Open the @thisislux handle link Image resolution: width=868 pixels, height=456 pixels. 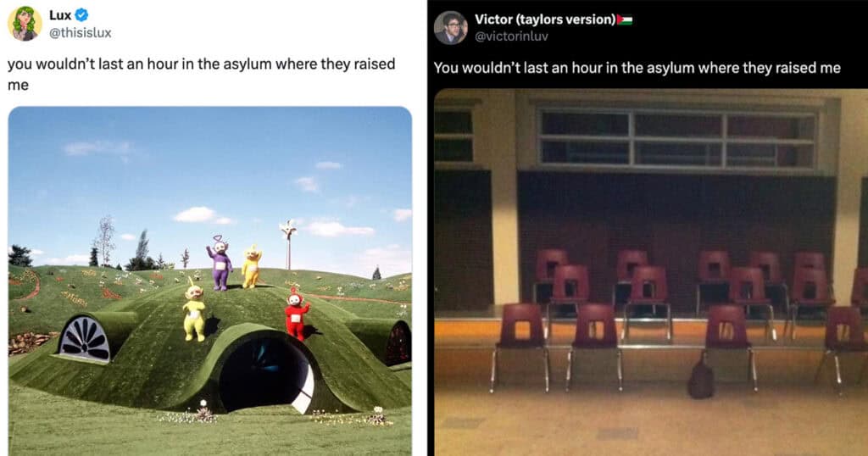[81, 33]
